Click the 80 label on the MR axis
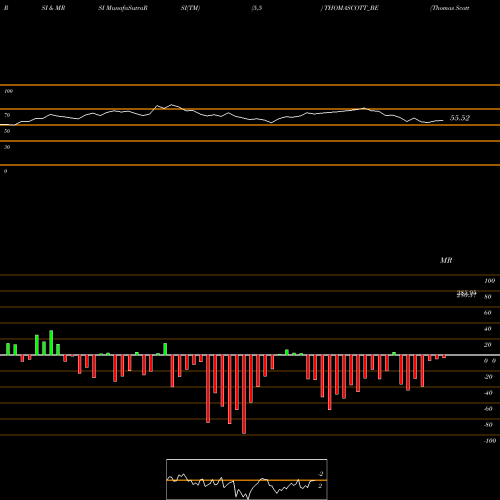Screen dimensions: 500x500 (x=487, y=297)
